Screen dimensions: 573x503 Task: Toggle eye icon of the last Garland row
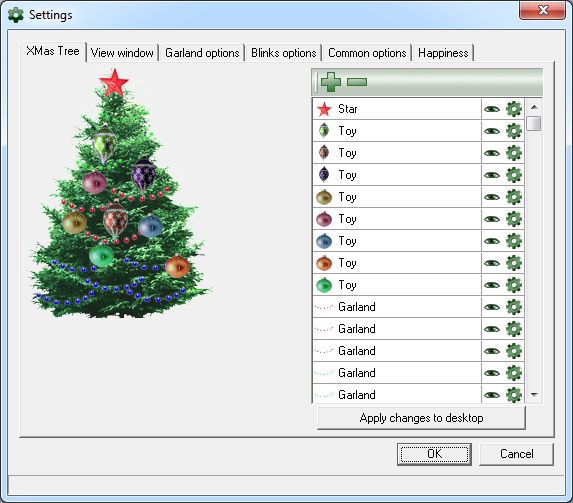[492, 395]
